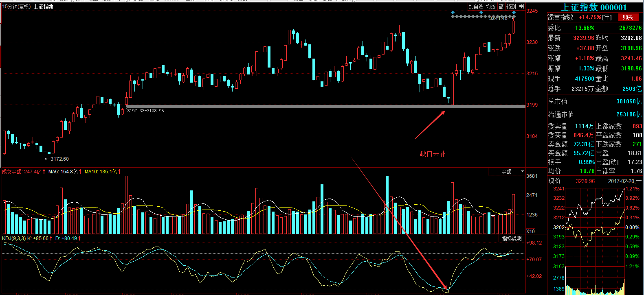Image resolution: width=644 pixels, height=295 pixels.
Task: Click the 3172.60 low price label
Action: click(59, 159)
